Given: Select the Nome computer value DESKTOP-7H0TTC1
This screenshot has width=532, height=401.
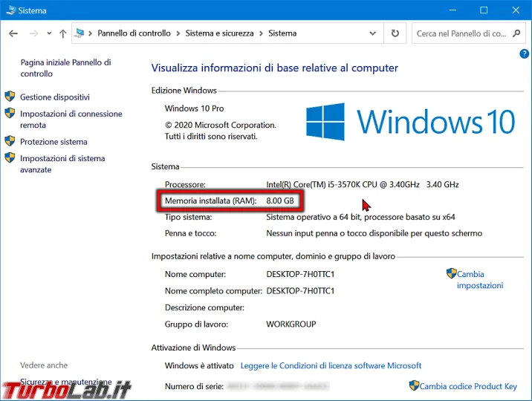Looking at the screenshot, I should (300, 274).
